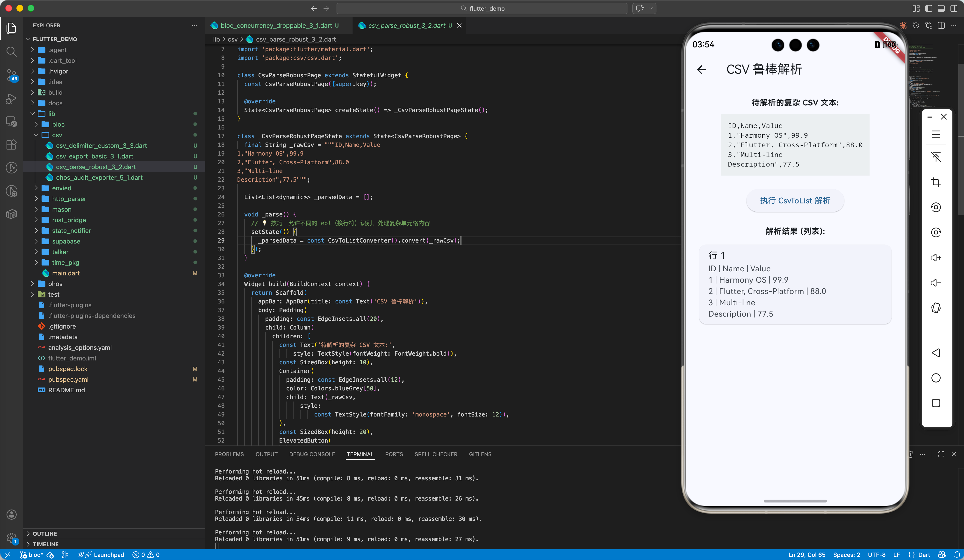Collapse the csv folder

coord(57,135)
